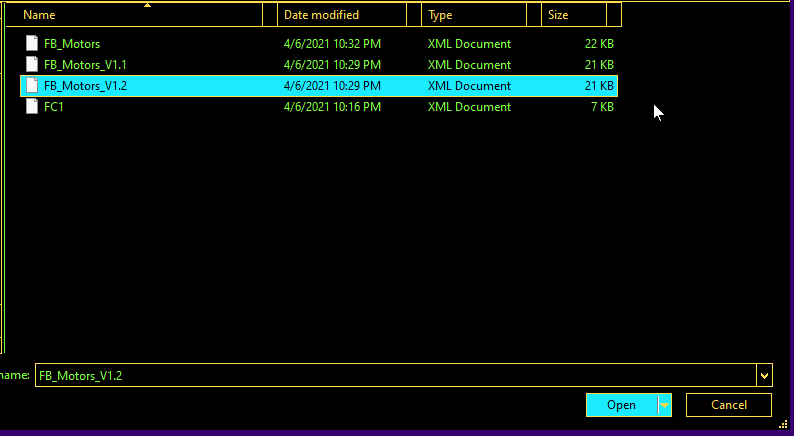Click the 4/6/2021 10:32 PM date cell
Image resolution: width=794 pixels, height=436 pixels.
(x=332, y=44)
